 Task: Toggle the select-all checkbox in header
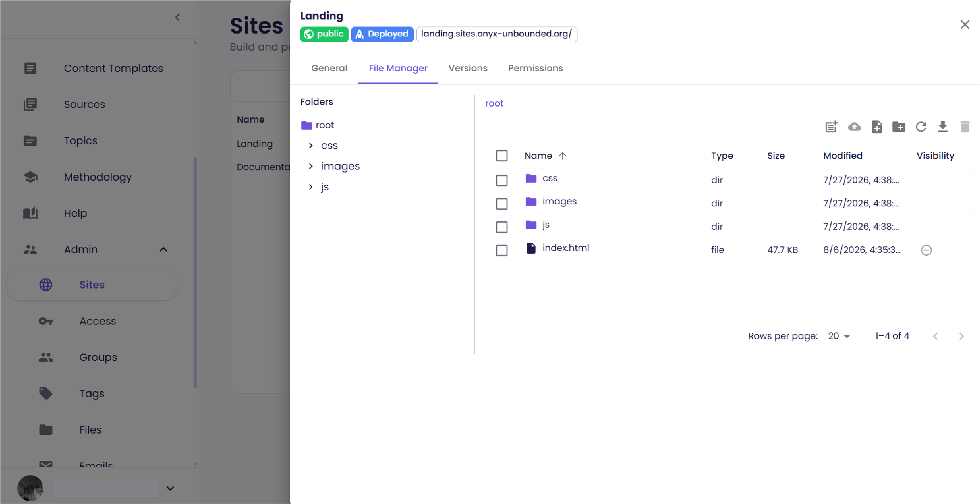(x=502, y=156)
